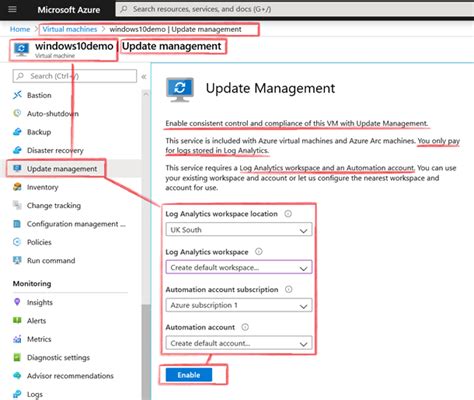Open Change tracking in sidebar
This screenshot has height=400, width=474.
[x=54, y=205]
